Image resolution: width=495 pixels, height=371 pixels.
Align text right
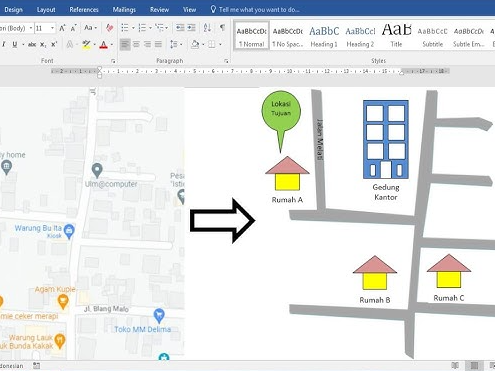147,44
